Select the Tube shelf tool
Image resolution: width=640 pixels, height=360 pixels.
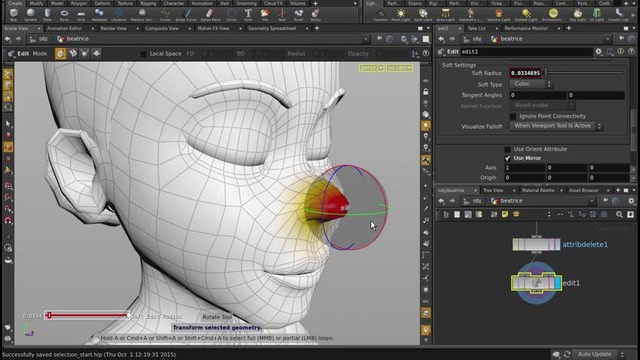[47, 15]
